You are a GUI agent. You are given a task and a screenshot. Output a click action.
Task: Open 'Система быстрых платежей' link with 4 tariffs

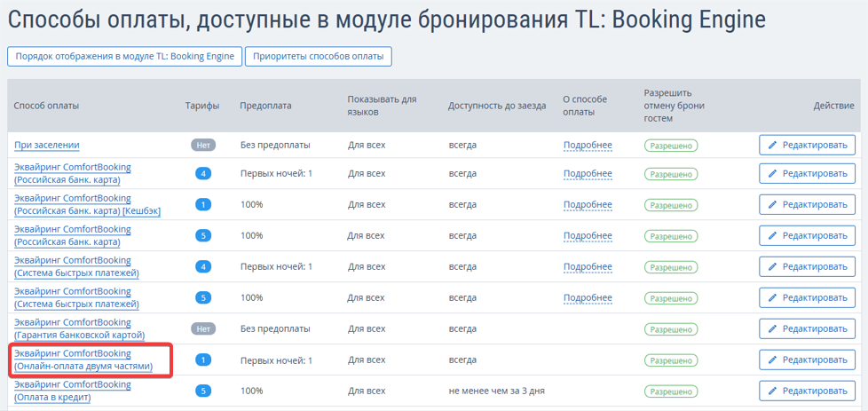tap(76, 267)
